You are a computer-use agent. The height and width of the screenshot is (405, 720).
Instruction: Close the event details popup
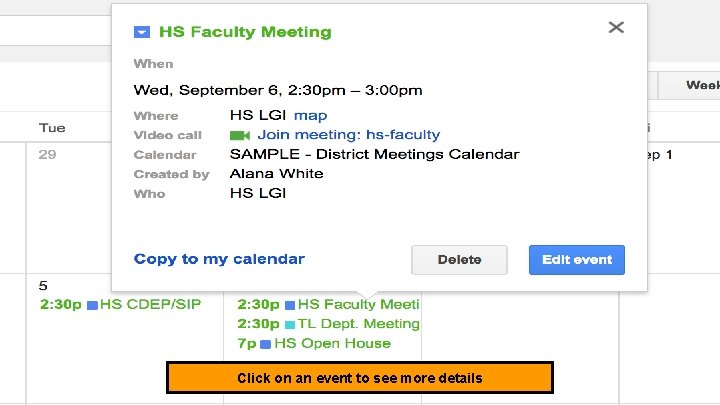click(x=616, y=28)
